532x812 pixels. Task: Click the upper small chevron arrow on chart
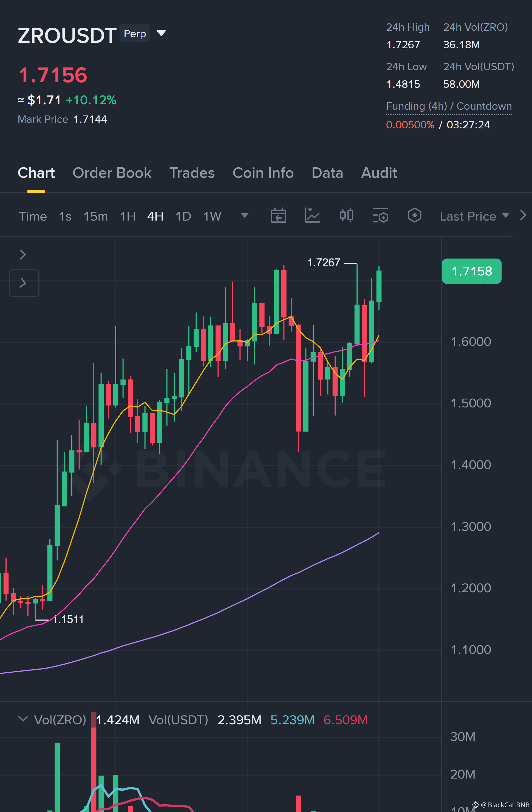pyautogui.click(x=23, y=255)
